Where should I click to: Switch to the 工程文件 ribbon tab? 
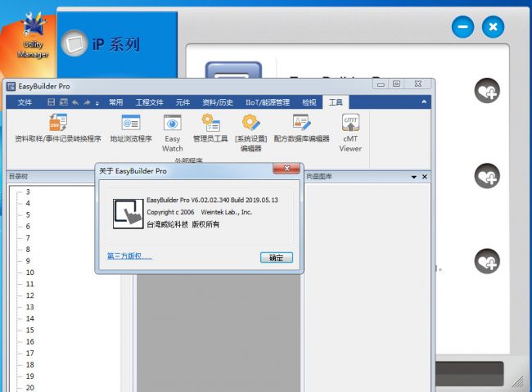(x=149, y=102)
